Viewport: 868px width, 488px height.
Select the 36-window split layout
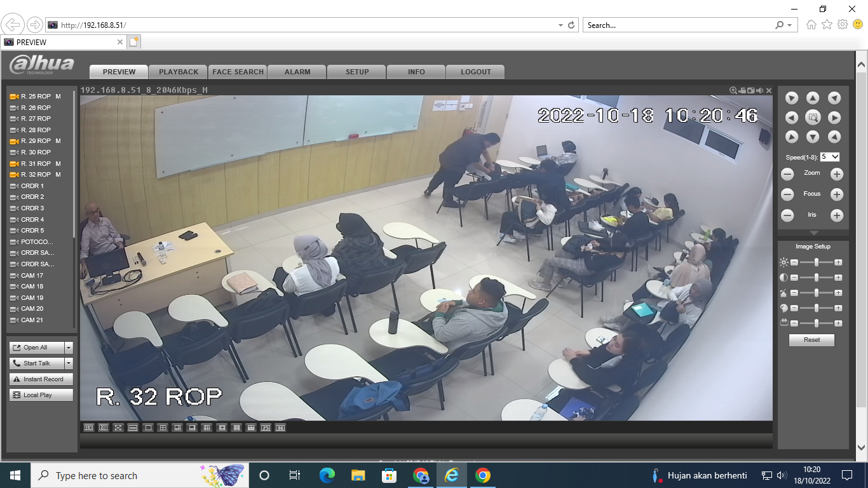(280, 428)
